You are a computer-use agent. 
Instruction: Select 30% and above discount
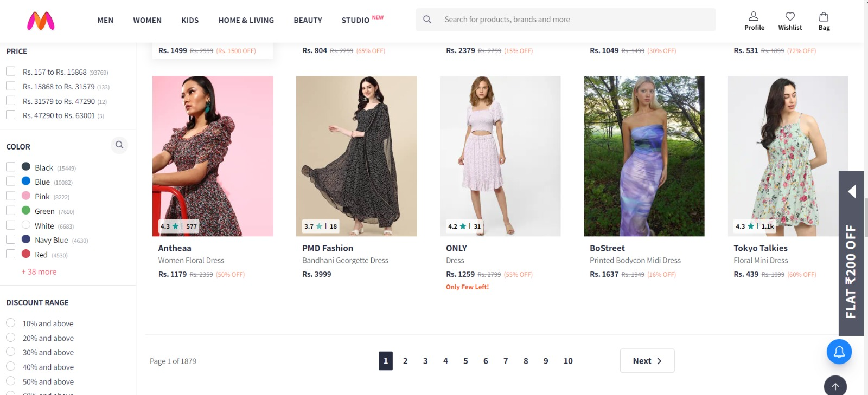point(10,352)
